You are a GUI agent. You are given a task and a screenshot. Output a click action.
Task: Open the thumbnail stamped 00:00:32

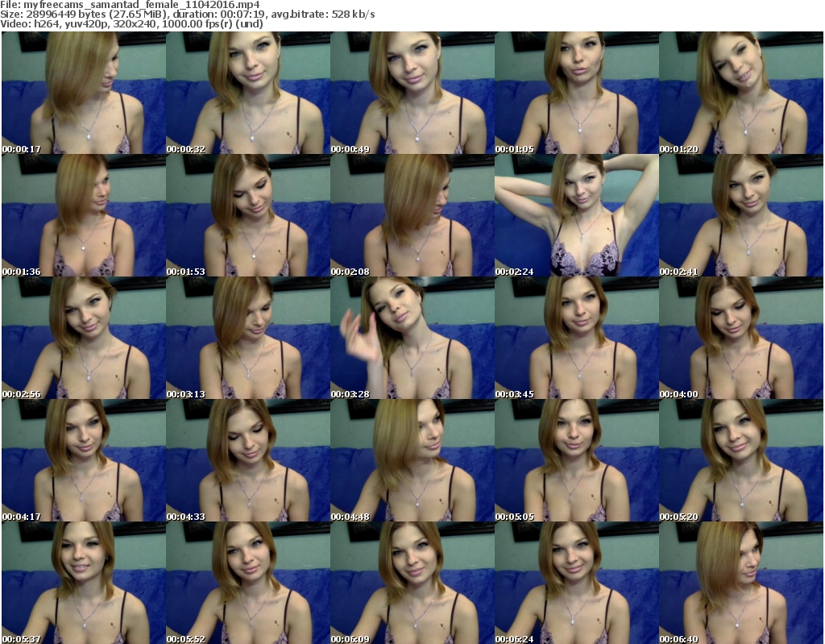[248, 93]
